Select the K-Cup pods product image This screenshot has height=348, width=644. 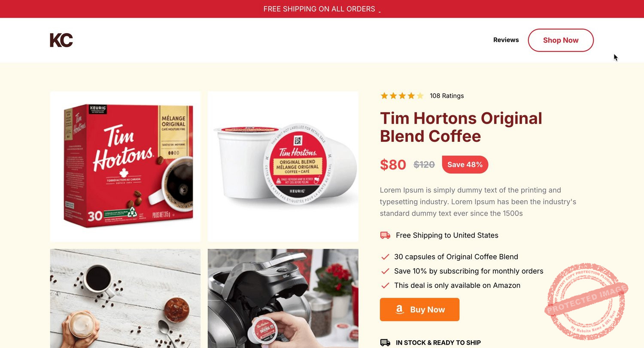[283, 166]
